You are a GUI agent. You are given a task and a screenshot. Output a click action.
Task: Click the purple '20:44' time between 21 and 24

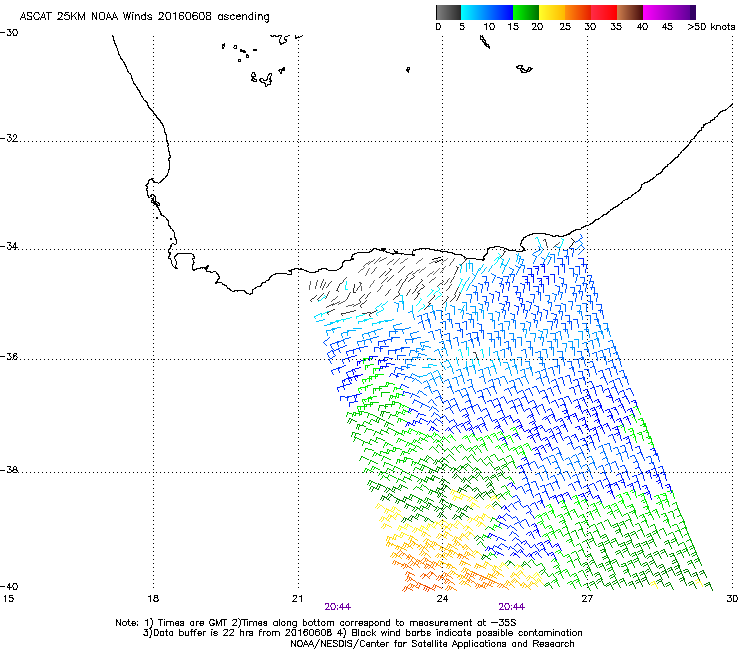point(337,607)
